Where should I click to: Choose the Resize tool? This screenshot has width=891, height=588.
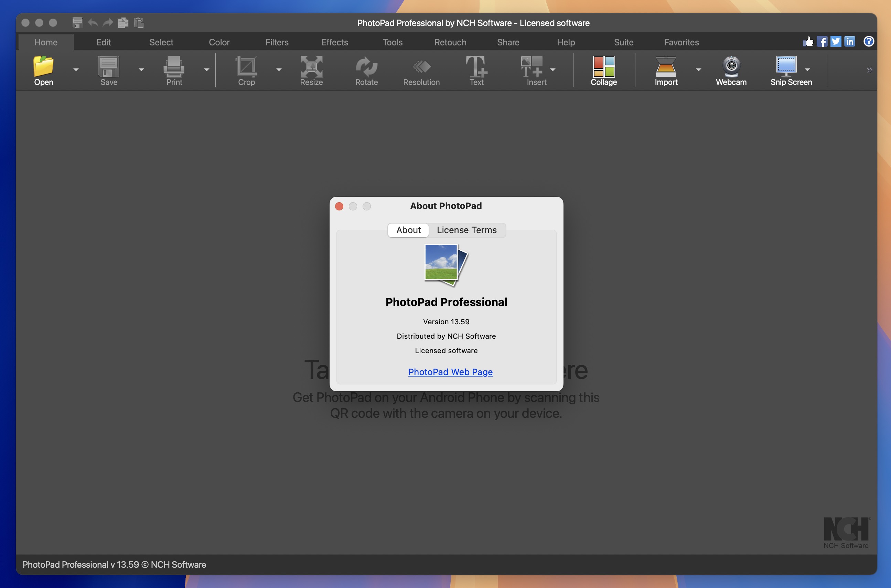[311, 66]
